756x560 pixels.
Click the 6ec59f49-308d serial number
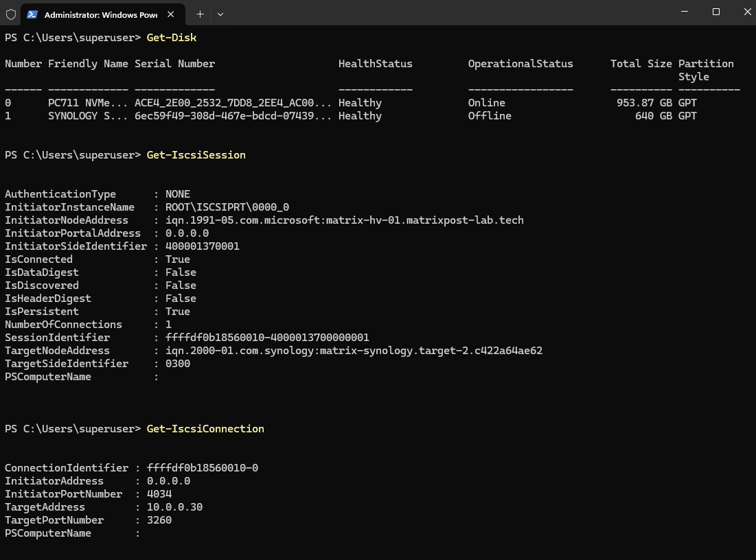pyautogui.click(x=233, y=116)
